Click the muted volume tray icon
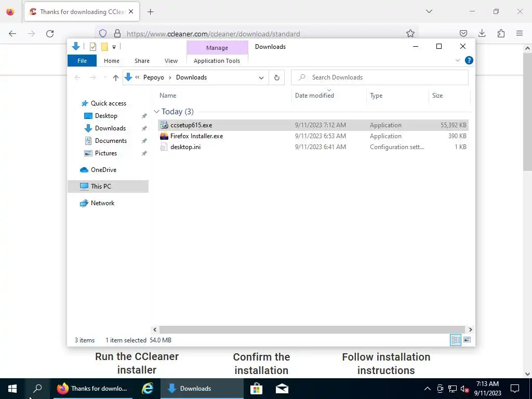This screenshot has height=399, width=532. coord(464,389)
